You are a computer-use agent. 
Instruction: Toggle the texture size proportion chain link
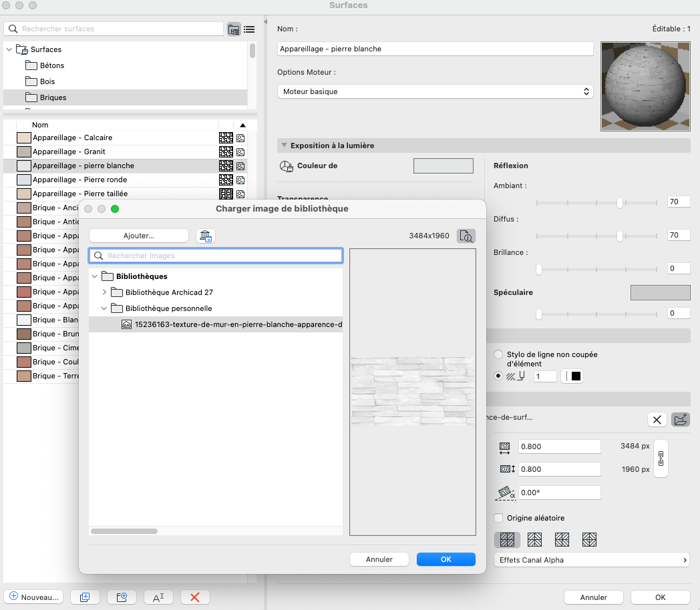pos(661,459)
